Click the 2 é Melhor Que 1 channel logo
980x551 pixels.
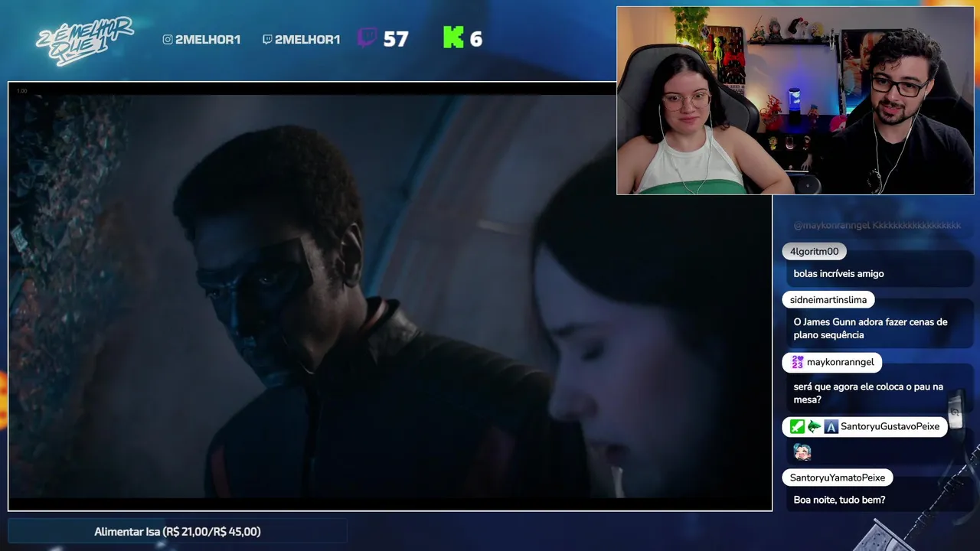(x=84, y=40)
